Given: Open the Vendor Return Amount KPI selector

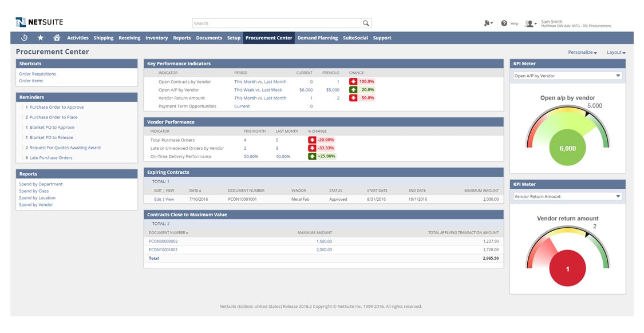Looking at the screenshot, I should 568,197.
